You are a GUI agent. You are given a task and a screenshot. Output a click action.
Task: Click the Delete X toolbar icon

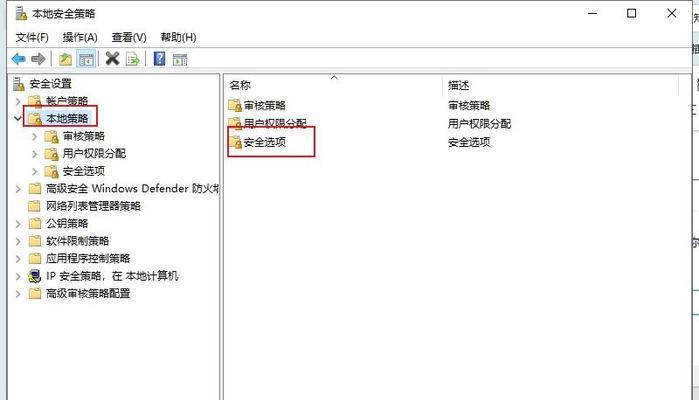coord(112,58)
